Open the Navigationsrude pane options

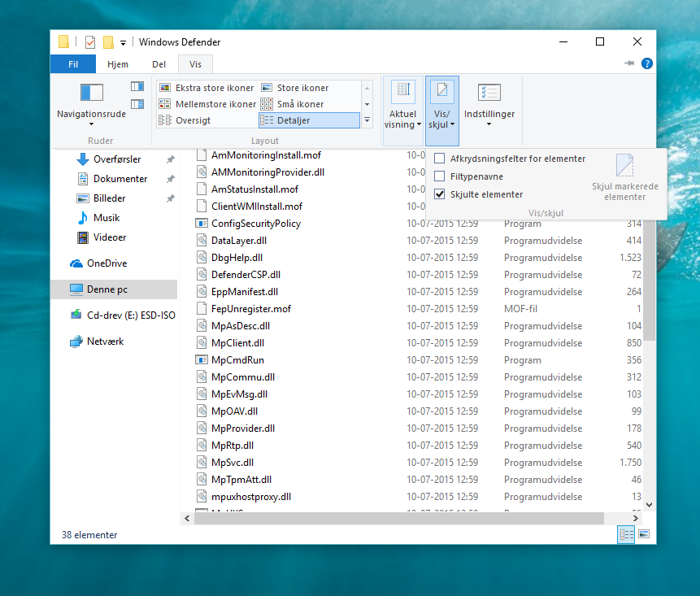[90, 102]
